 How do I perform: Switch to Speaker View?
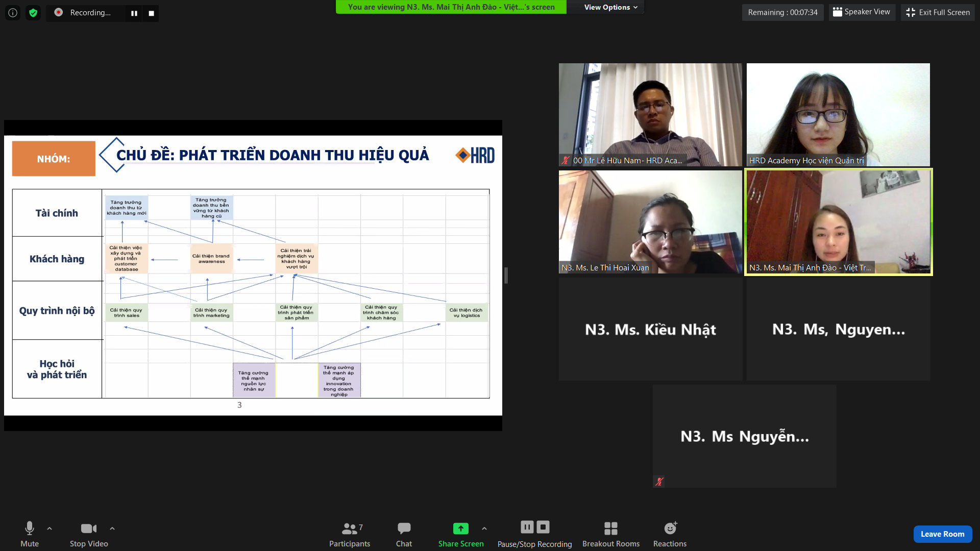tap(862, 12)
